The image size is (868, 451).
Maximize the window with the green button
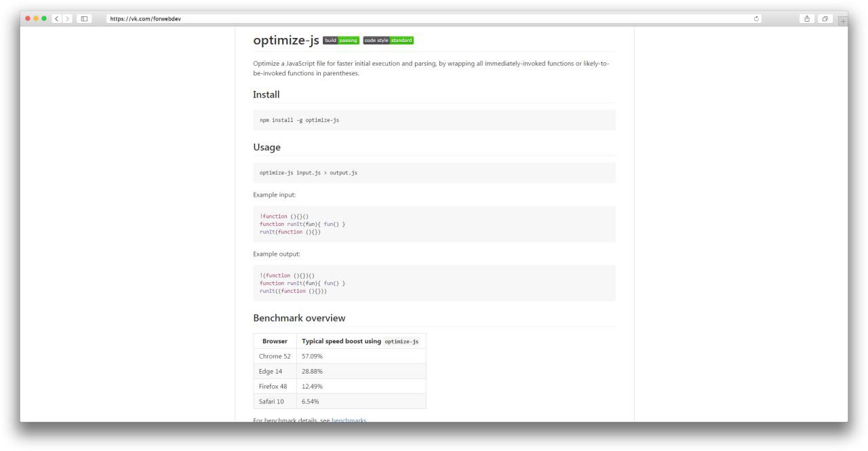44,18
